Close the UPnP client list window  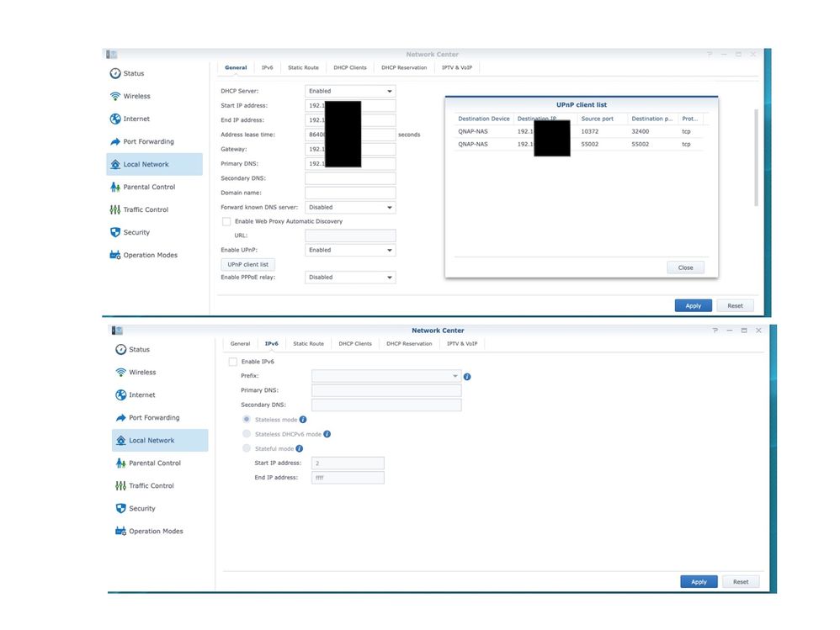[x=684, y=267]
